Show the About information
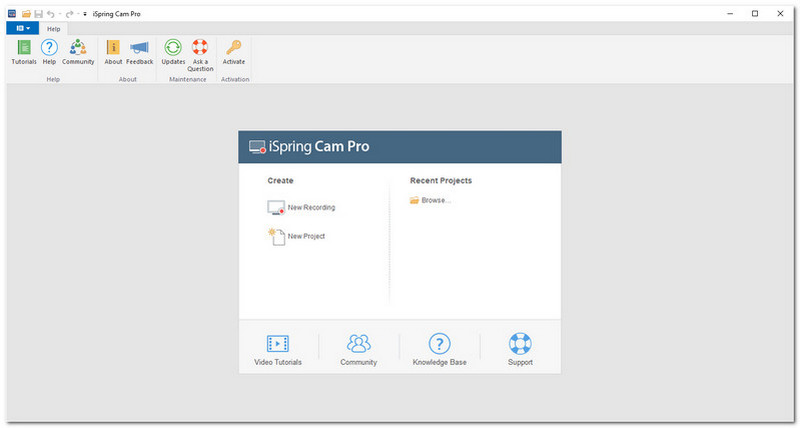 tap(113, 52)
